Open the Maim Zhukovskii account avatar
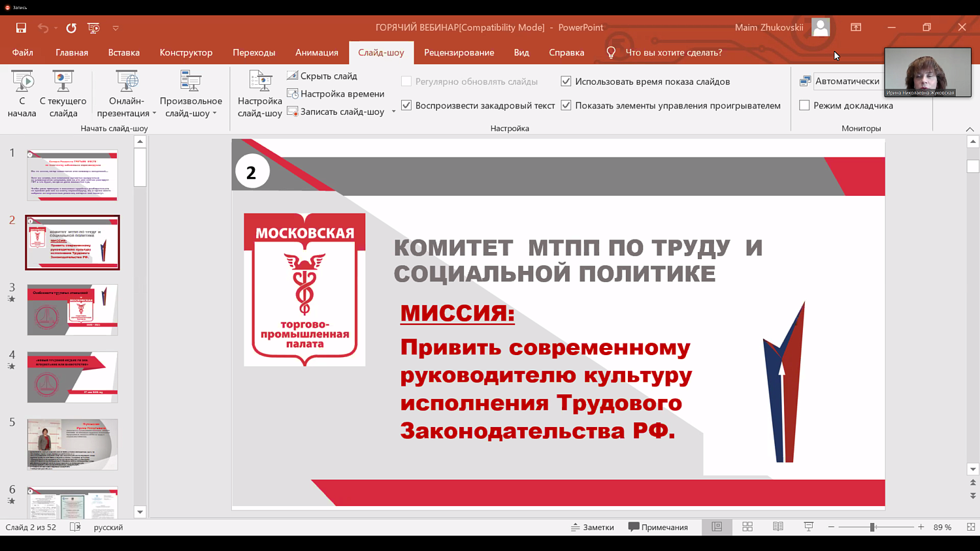Viewport: 980px width, 551px height. pos(821,27)
